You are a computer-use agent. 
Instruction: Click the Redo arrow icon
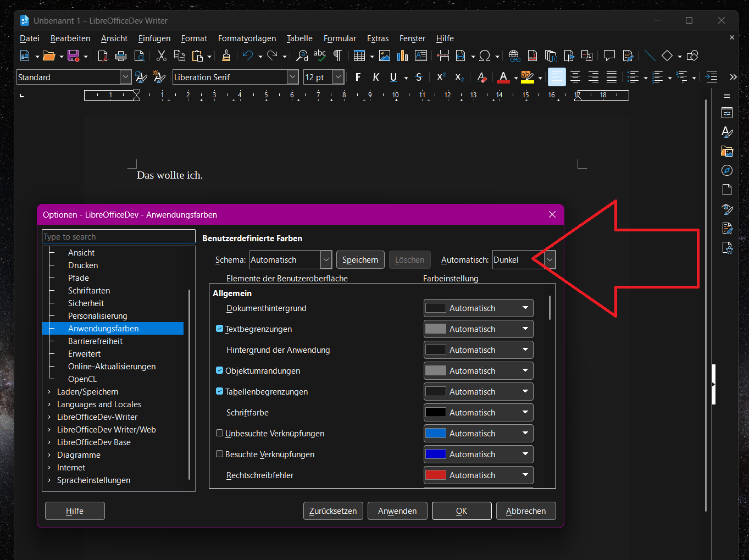tap(272, 56)
